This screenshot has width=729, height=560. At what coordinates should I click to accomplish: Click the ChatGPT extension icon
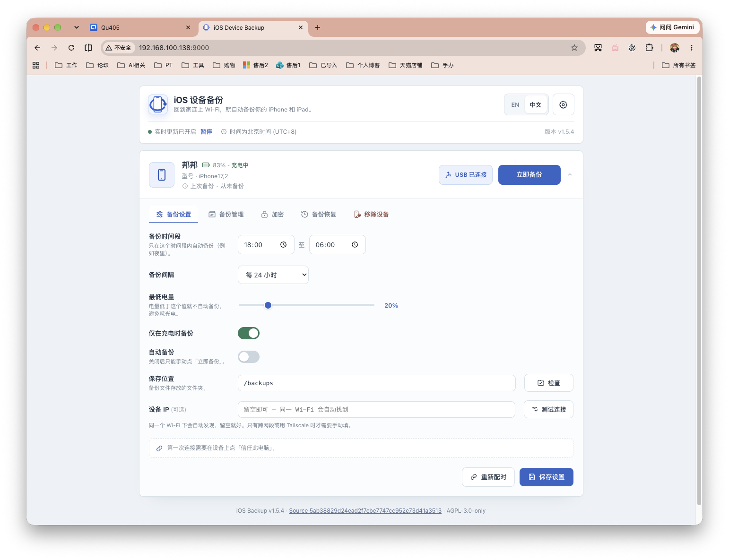point(632,48)
